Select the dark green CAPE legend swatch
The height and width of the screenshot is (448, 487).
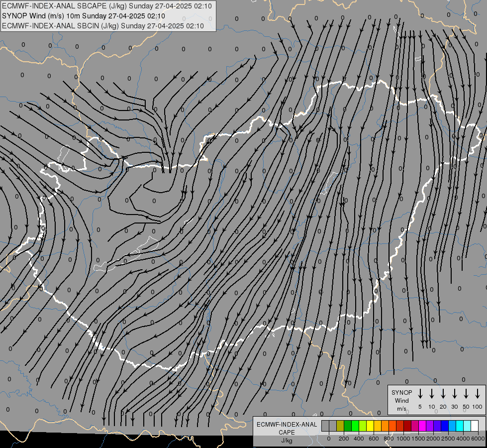pos(348,426)
